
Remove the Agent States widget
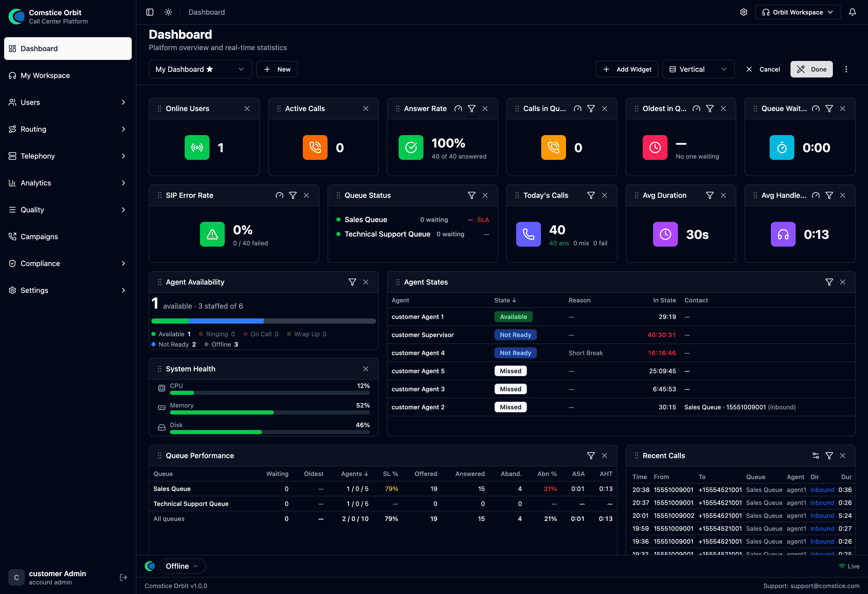coord(843,282)
